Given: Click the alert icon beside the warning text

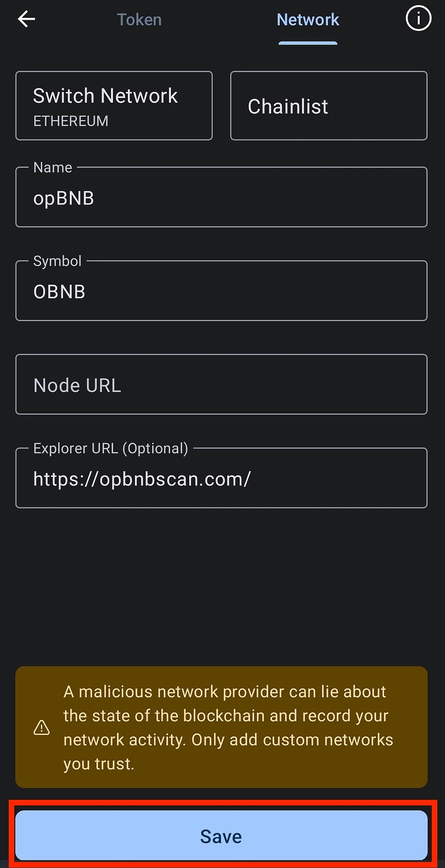Looking at the screenshot, I should (42, 727).
